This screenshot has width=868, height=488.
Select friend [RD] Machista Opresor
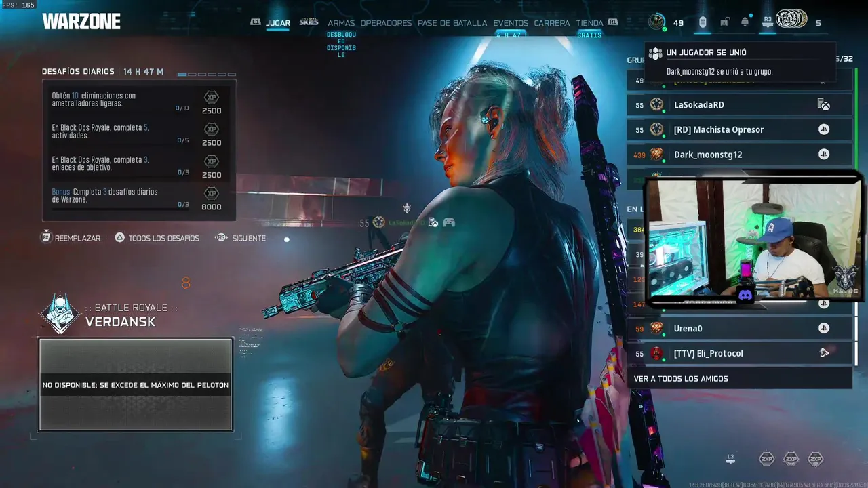[x=739, y=129]
